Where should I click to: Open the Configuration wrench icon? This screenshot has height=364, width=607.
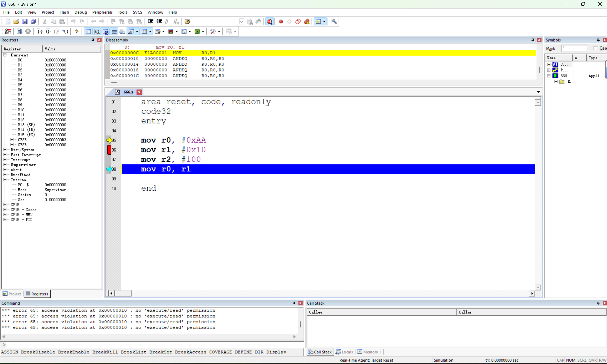(x=334, y=22)
